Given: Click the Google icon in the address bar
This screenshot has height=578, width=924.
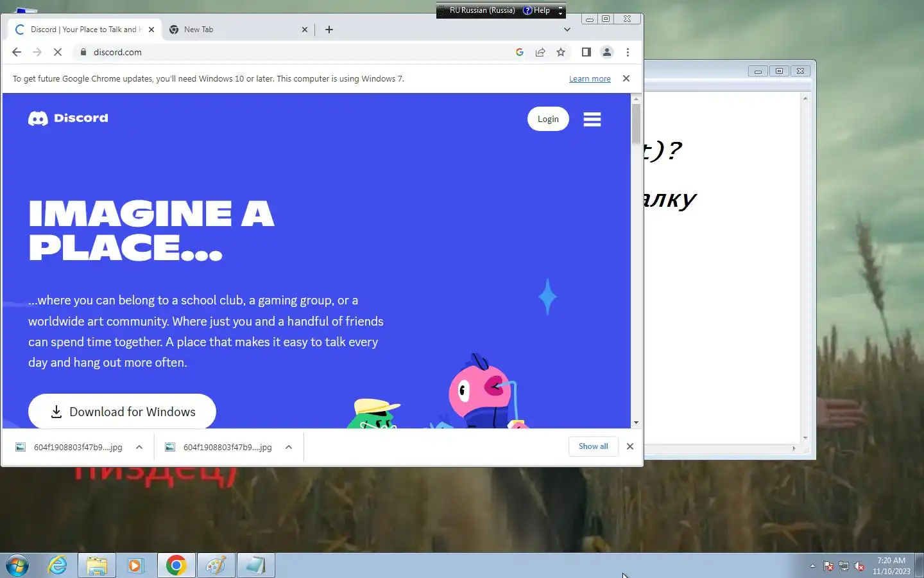Looking at the screenshot, I should click(520, 52).
